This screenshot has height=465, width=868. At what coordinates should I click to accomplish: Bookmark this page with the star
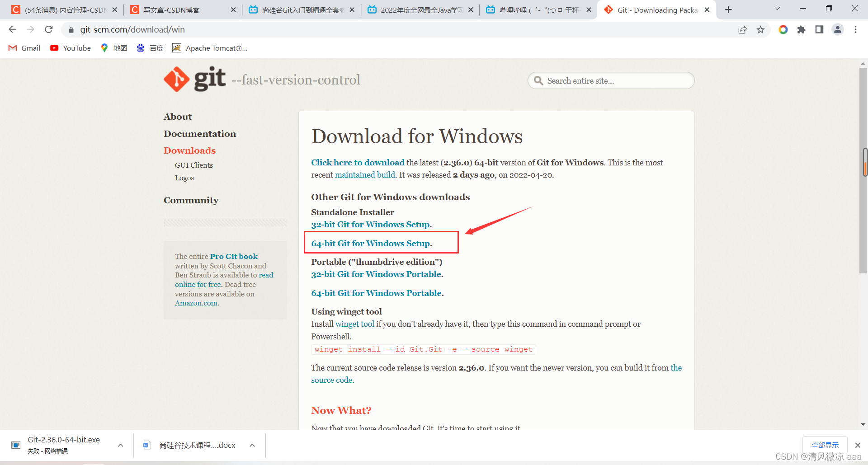pos(760,30)
